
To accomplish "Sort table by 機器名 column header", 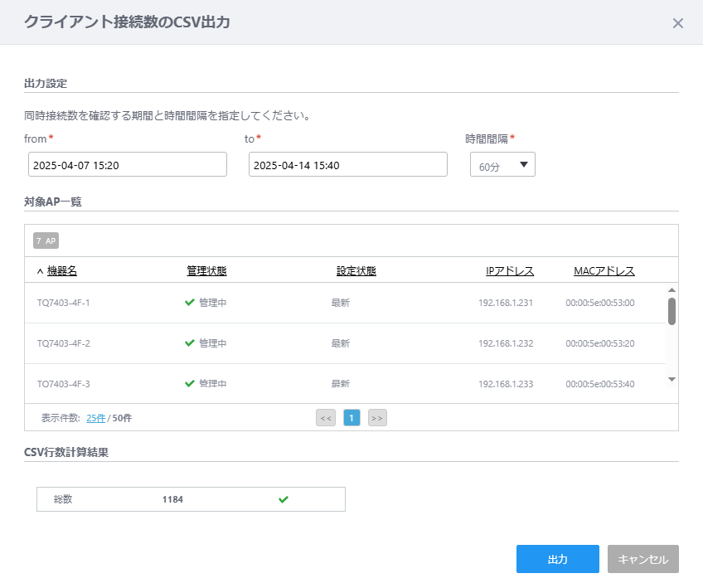I will [62, 271].
